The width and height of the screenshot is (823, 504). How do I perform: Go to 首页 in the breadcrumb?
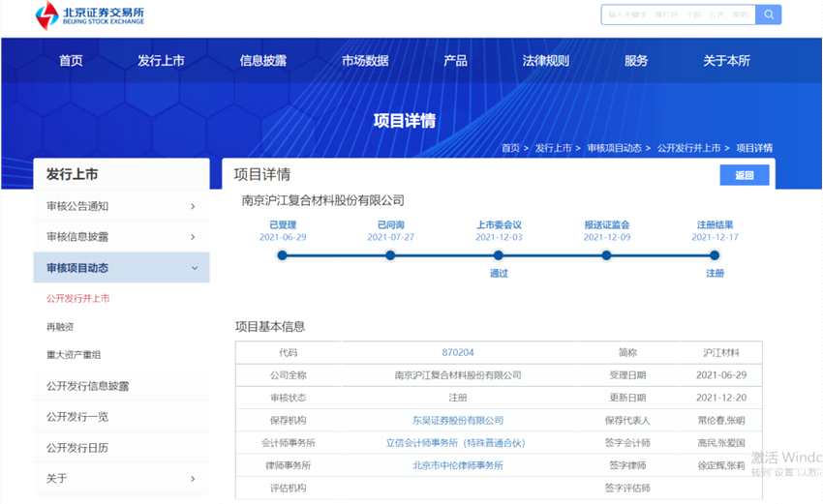510,148
